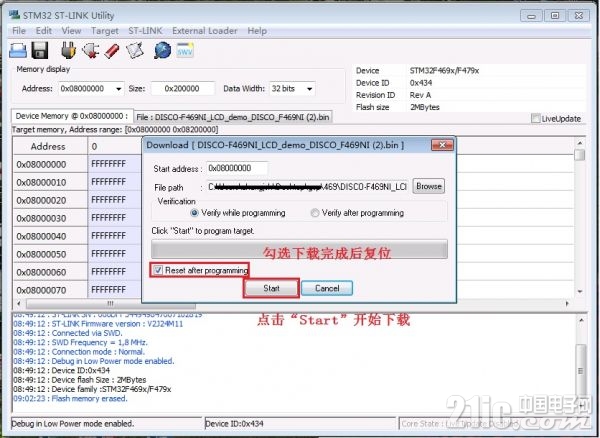Click the log panel vertical scrollbar thumb
Image resolution: width=600 pixels, height=438 pixels.
[581, 370]
